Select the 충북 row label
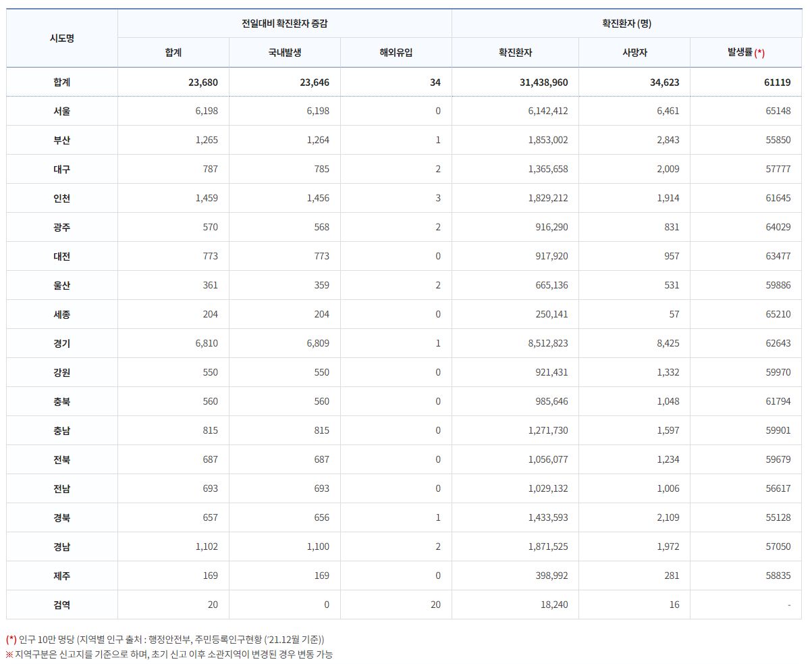The image size is (812, 664). click(62, 401)
